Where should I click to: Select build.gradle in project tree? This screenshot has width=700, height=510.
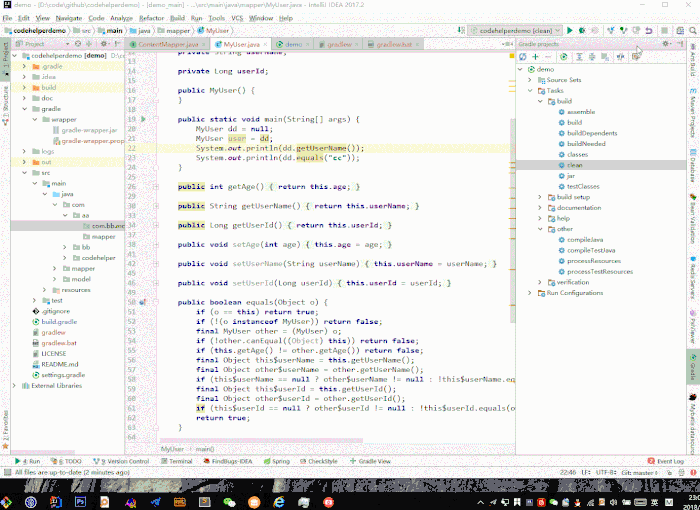click(58, 321)
